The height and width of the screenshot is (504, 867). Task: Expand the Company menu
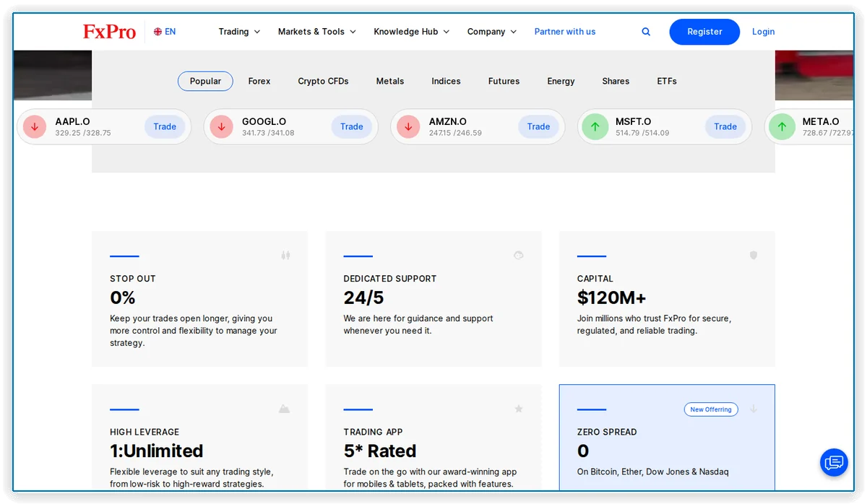[492, 32]
